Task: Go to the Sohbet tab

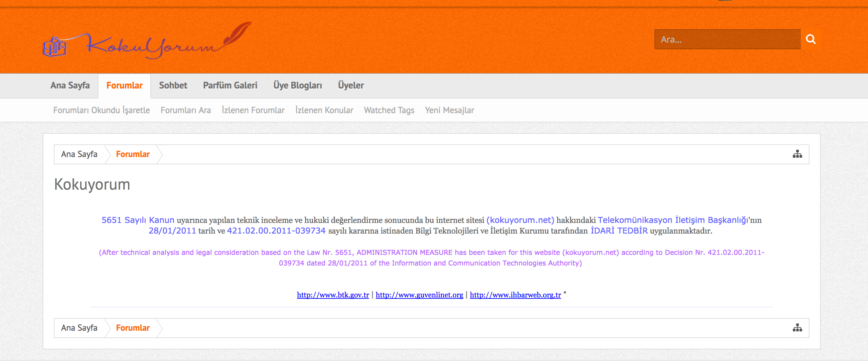Action: 173,86
